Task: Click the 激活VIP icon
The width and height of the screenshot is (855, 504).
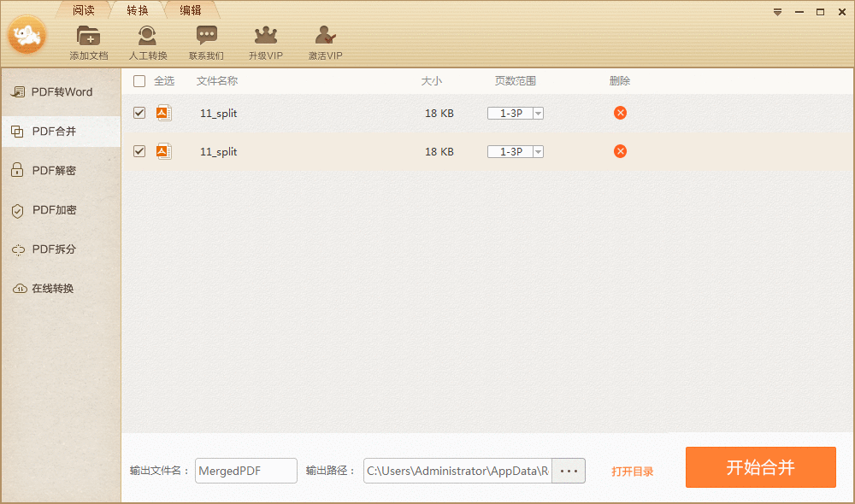Action: tap(324, 38)
